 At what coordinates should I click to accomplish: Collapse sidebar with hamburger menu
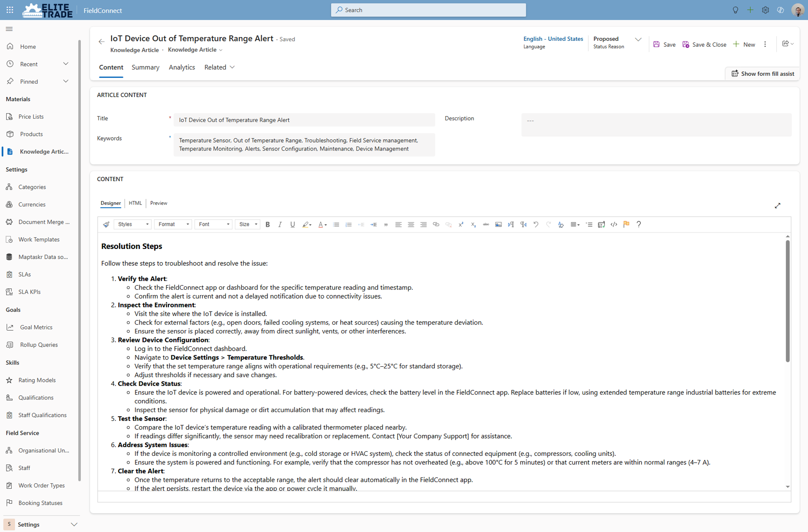9,29
